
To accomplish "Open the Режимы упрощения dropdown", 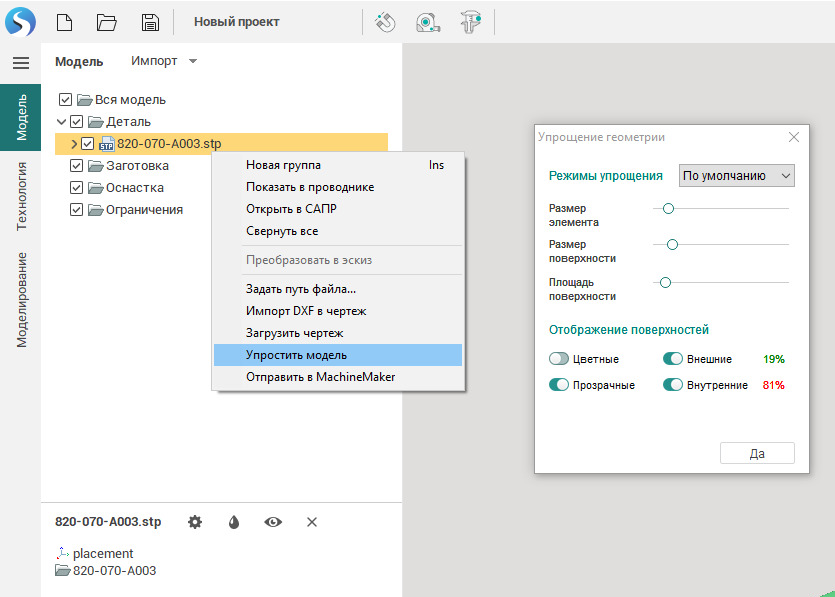I will point(736,175).
